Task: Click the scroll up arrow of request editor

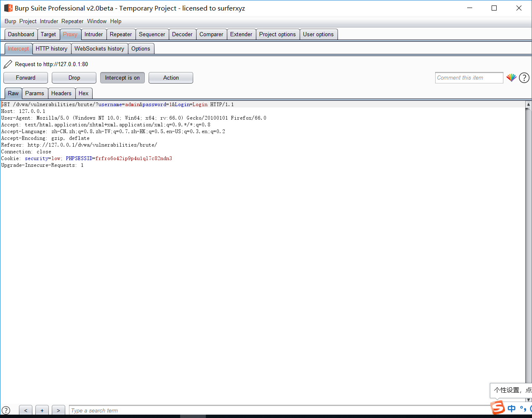Action: (x=528, y=104)
